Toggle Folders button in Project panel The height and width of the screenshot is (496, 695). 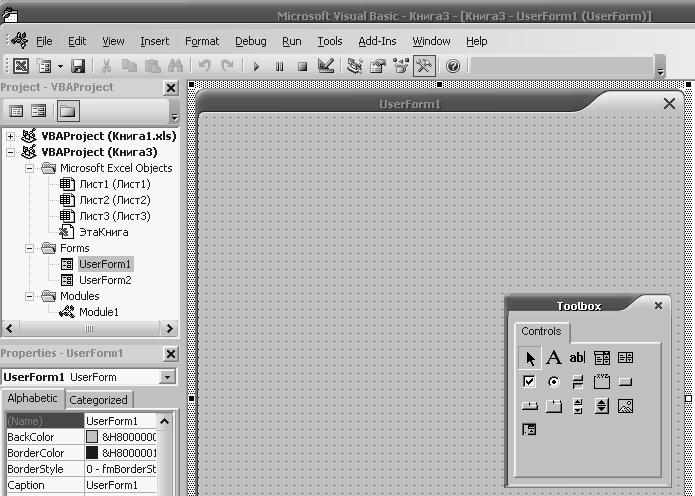68,111
